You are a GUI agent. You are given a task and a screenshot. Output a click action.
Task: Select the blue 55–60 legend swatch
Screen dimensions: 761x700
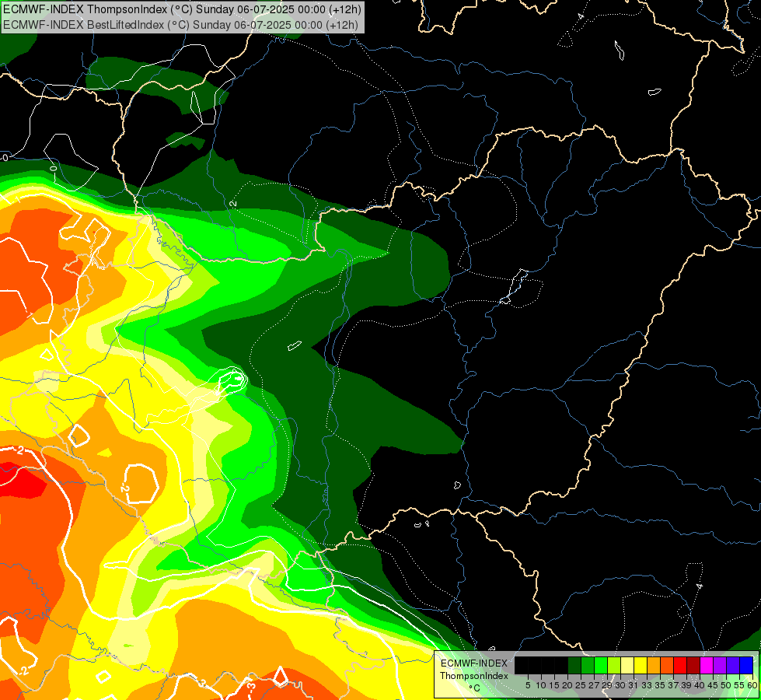pos(746,666)
